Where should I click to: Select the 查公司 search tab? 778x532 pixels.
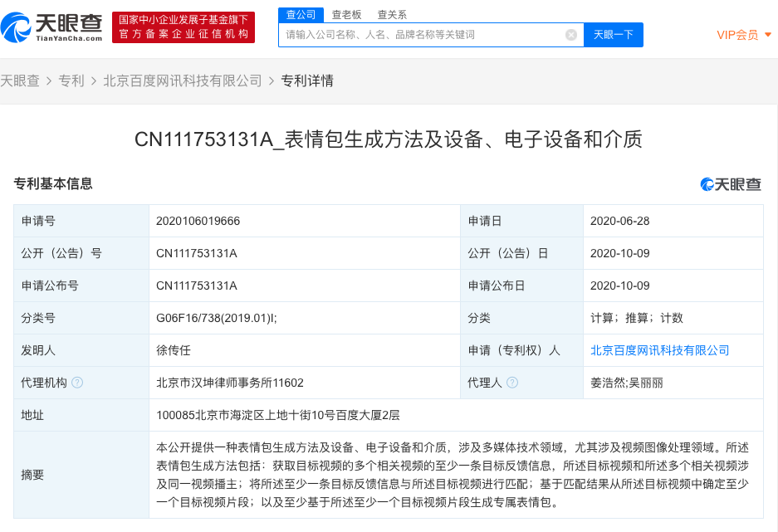(301, 15)
